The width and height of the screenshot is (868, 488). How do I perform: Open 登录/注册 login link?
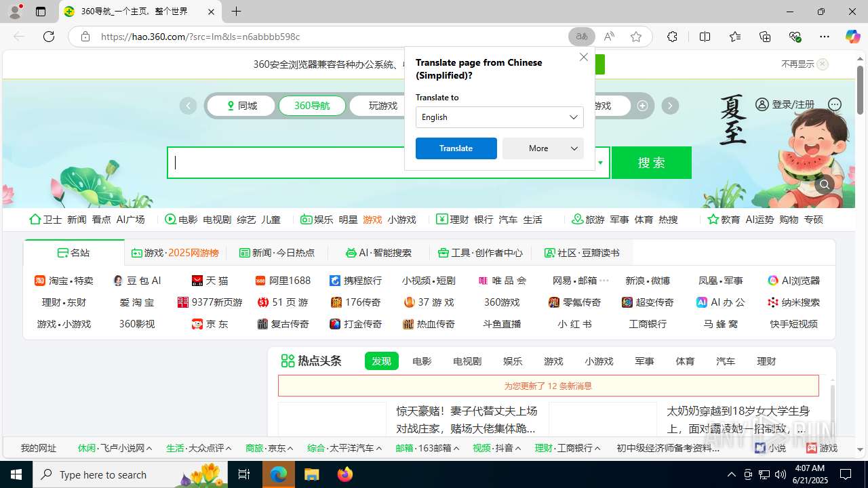pos(785,104)
